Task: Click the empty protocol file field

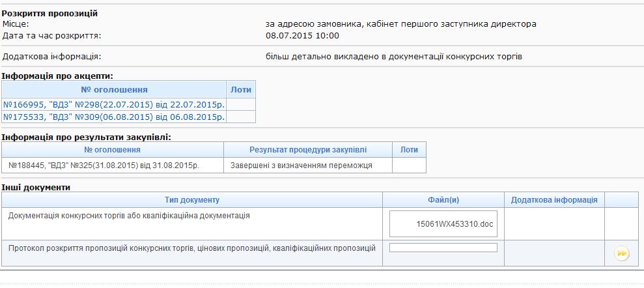Action: (x=443, y=248)
